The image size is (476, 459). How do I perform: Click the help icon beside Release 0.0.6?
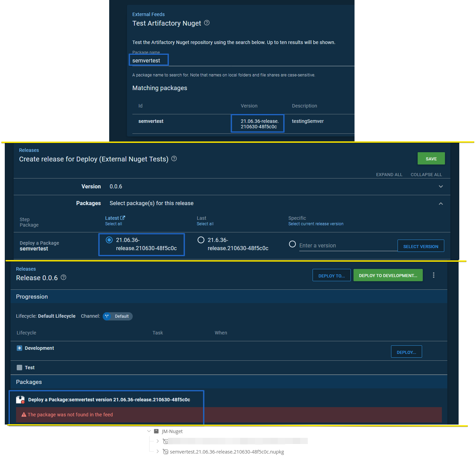63,277
